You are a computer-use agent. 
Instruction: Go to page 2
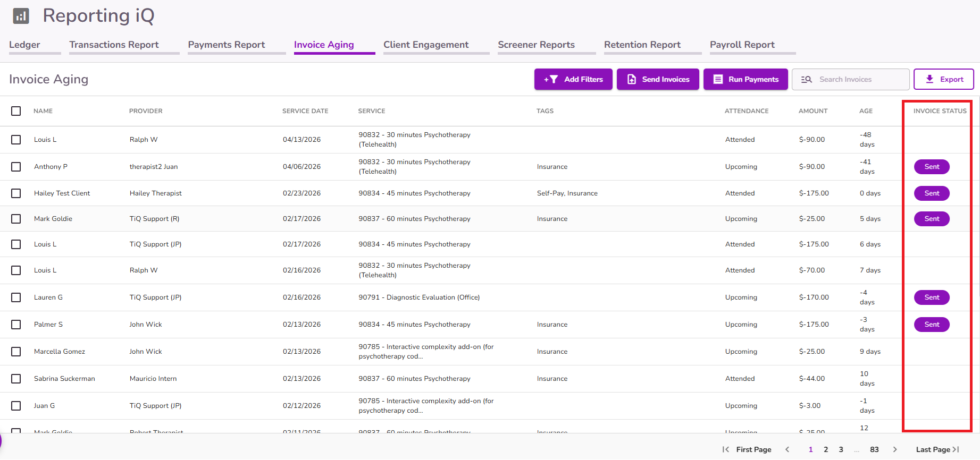click(826, 449)
